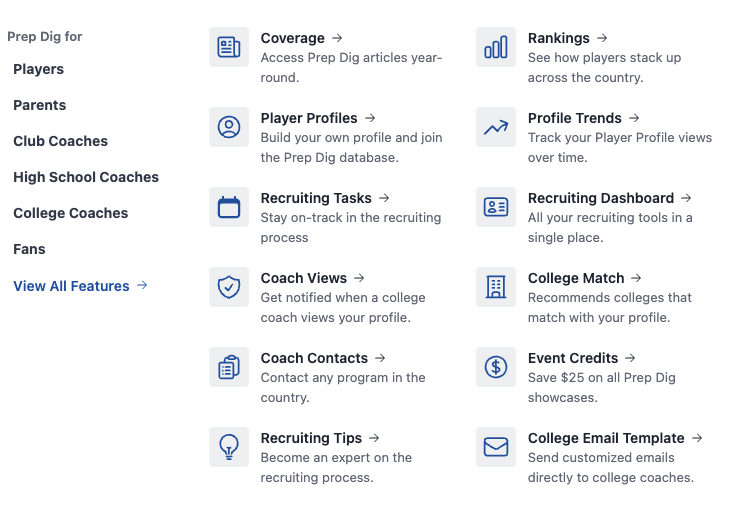This screenshot has height=509, width=746.
Task: Choose High School Coaches from sidebar
Action: click(x=86, y=177)
